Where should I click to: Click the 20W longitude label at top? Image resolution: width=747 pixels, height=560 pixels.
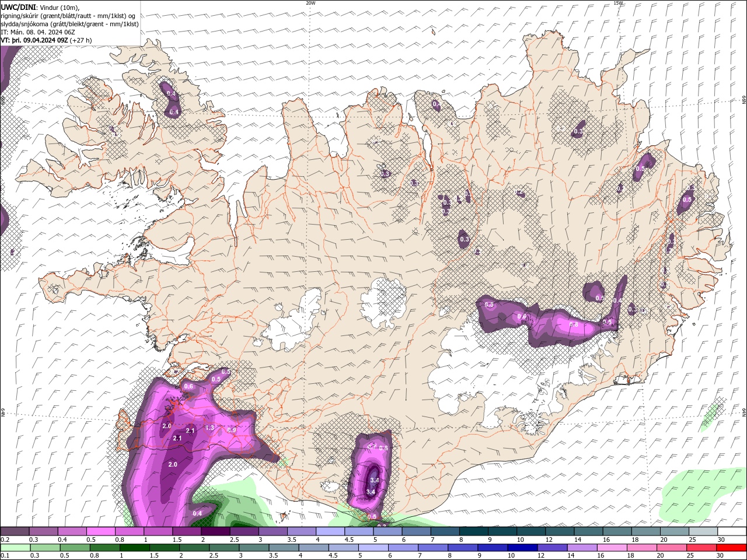click(310, 3)
